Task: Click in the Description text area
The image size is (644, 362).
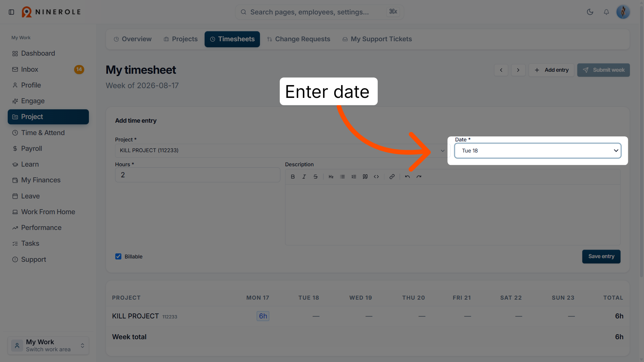Action: click(x=452, y=215)
